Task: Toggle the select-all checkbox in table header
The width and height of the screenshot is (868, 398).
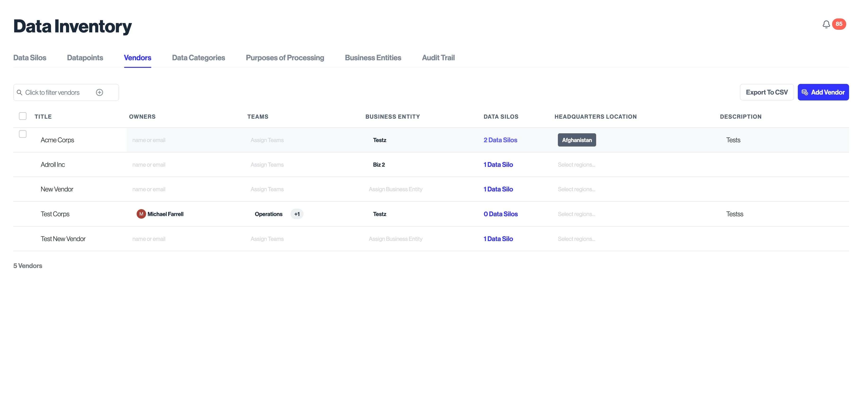Action: tap(23, 116)
